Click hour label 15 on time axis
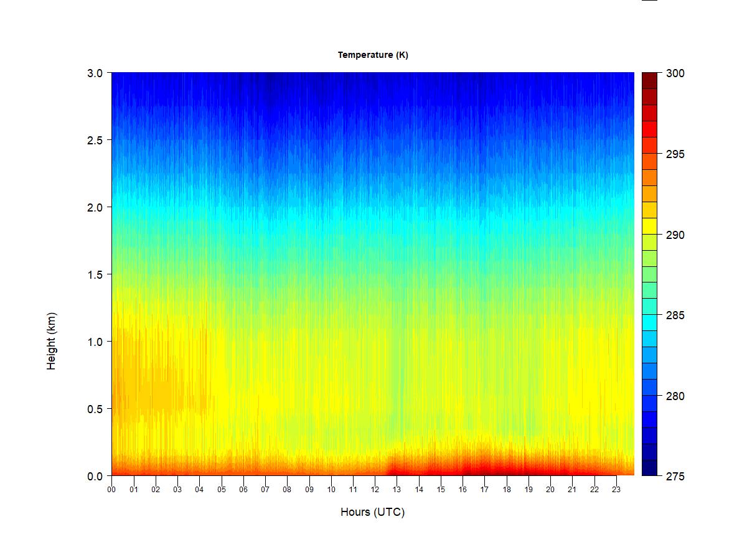Screen dimensions: 747x560 coord(441,489)
